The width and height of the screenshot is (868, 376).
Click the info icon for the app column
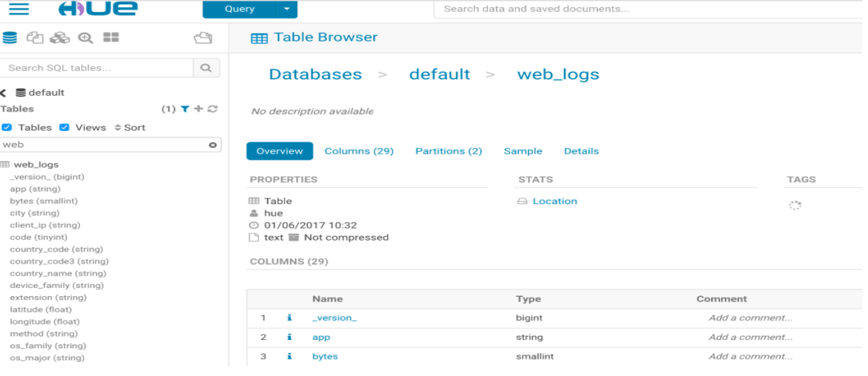pos(289,337)
